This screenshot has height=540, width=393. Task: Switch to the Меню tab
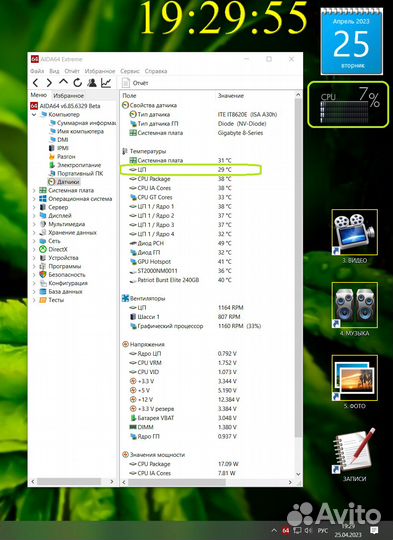pyautogui.click(x=39, y=95)
